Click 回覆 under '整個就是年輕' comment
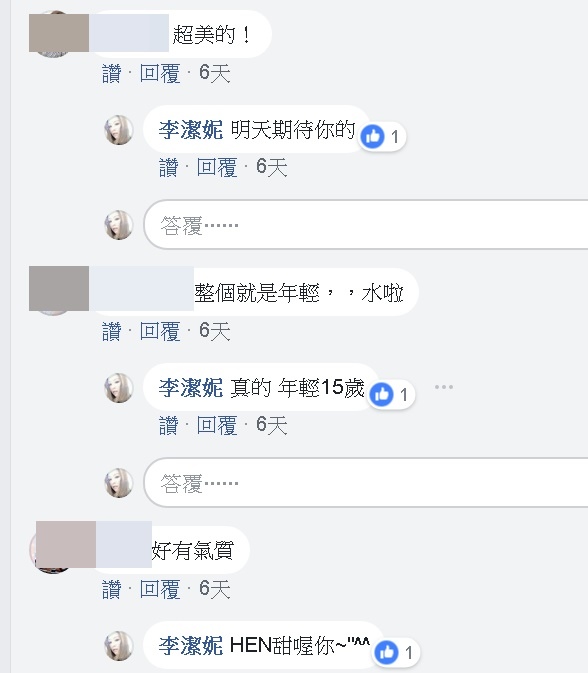 160,331
